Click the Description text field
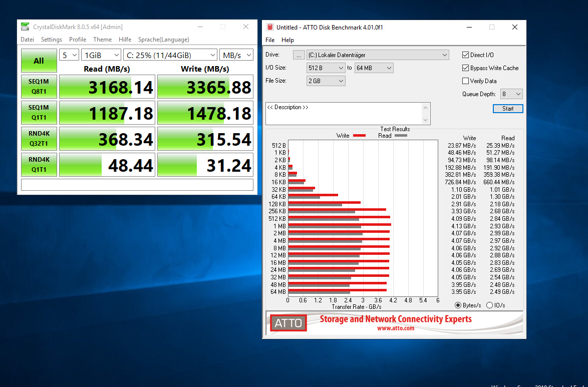The width and height of the screenshot is (588, 387). (344, 113)
